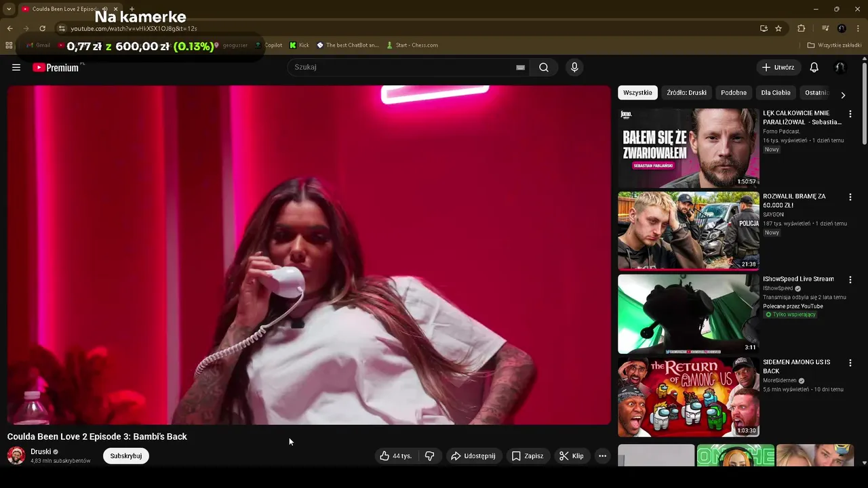Reload the page in browser toolbar
This screenshot has width=868, height=488.
[42, 28]
